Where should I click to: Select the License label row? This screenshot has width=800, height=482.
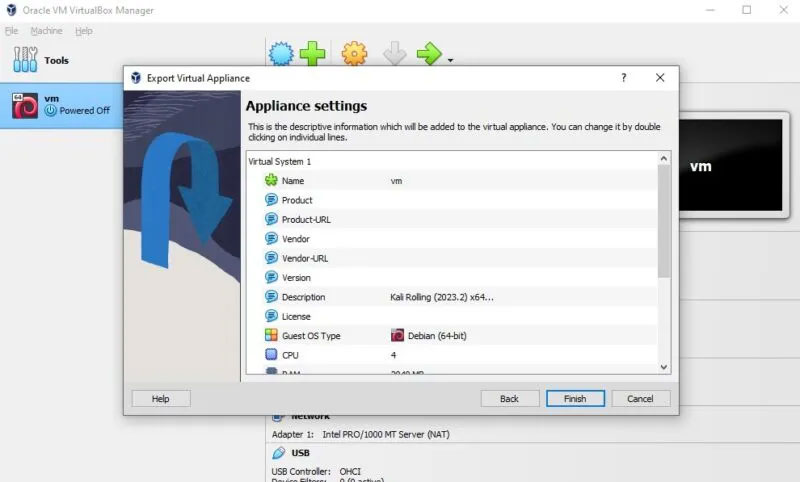[296, 316]
